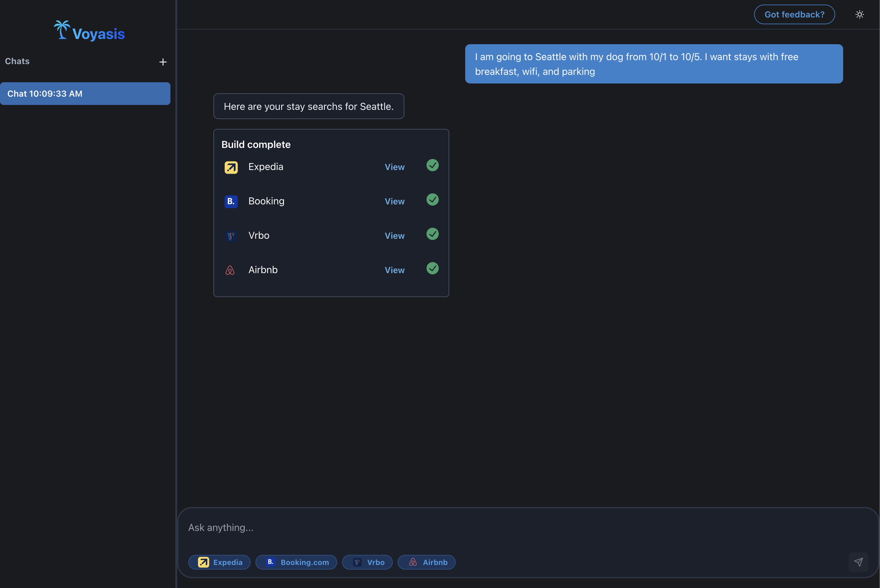
Task: Toggle light mode with the sun icon
Action: [859, 15]
